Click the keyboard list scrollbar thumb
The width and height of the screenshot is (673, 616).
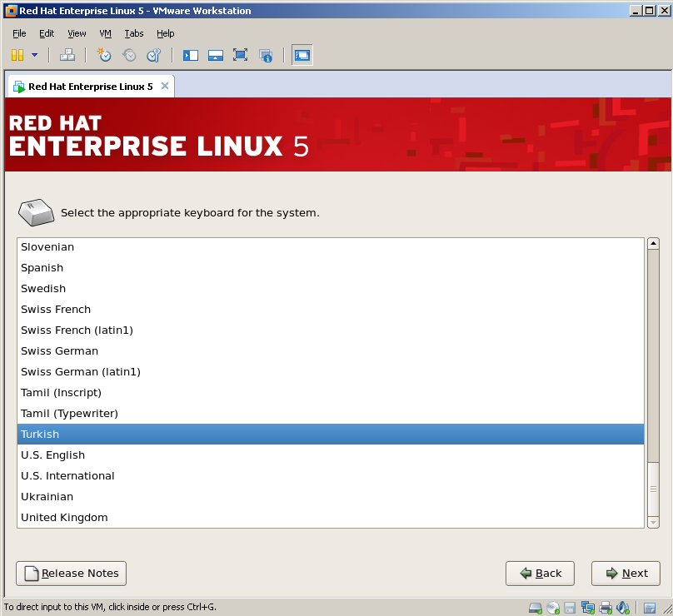(x=653, y=489)
